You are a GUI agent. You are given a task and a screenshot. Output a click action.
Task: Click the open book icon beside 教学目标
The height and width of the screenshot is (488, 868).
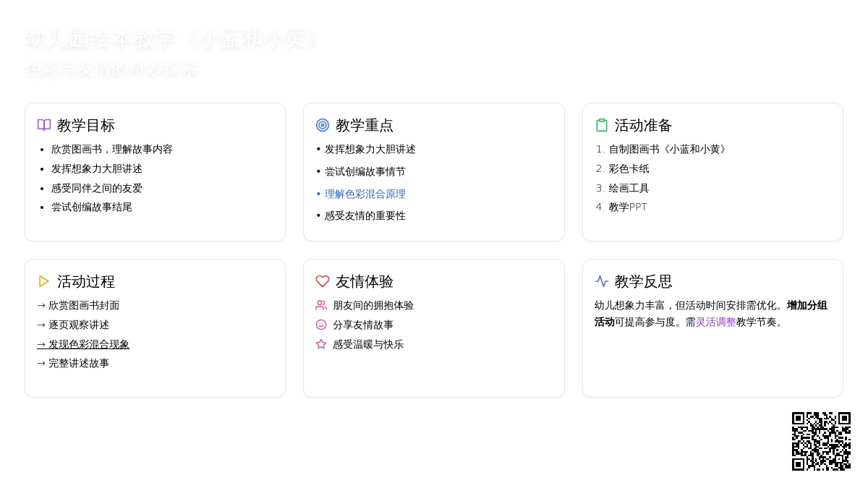pyautogui.click(x=44, y=125)
